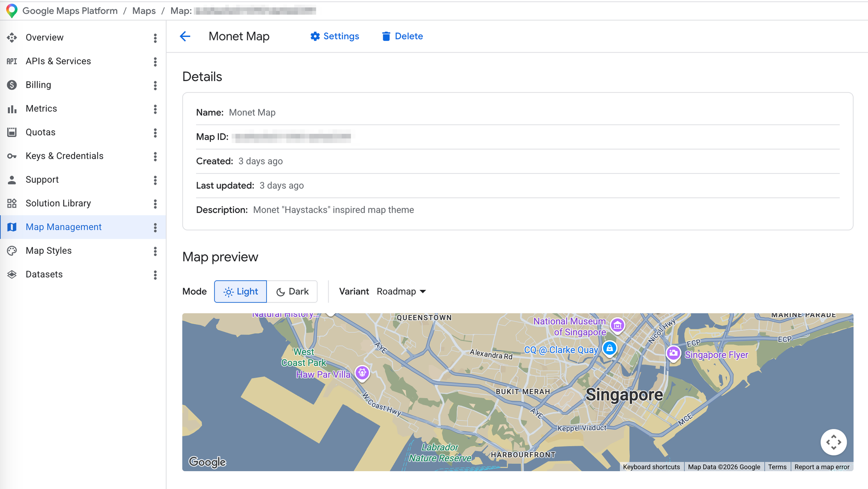This screenshot has width=868, height=489.
Task: Click the map camera controls compass button
Action: [x=834, y=442]
